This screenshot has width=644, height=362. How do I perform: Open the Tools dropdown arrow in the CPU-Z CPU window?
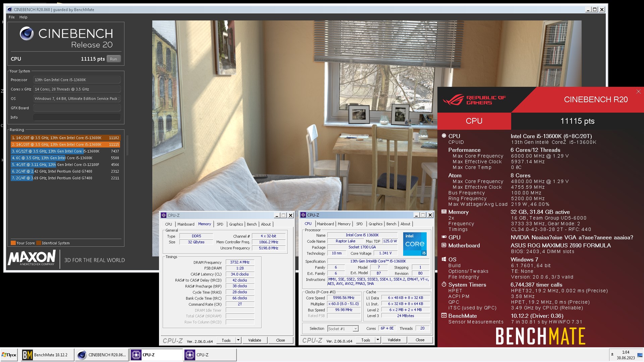pyautogui.click(x=378, y=340)
